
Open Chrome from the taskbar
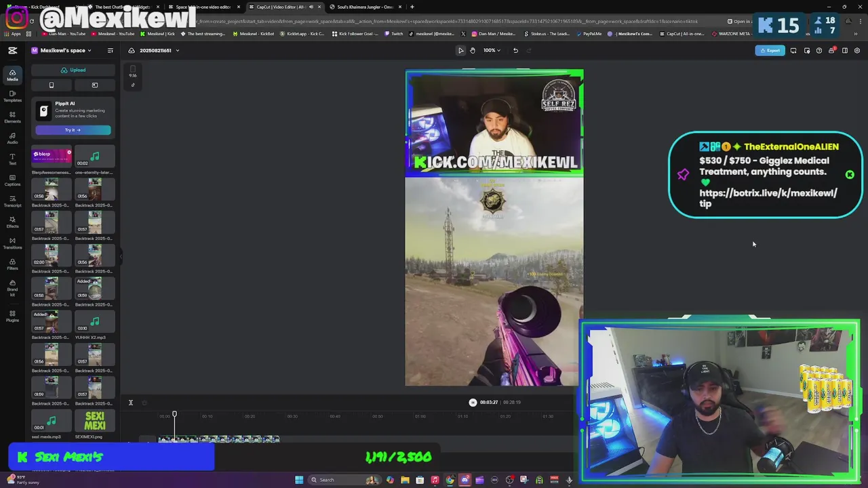pyautogui.click(x=450, y=480)
